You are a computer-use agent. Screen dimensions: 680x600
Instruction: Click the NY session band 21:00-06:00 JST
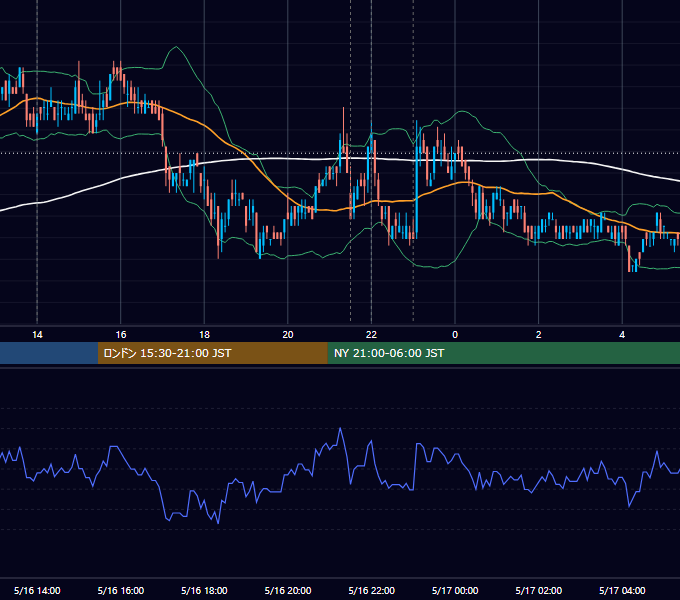[x=503, y=353]
